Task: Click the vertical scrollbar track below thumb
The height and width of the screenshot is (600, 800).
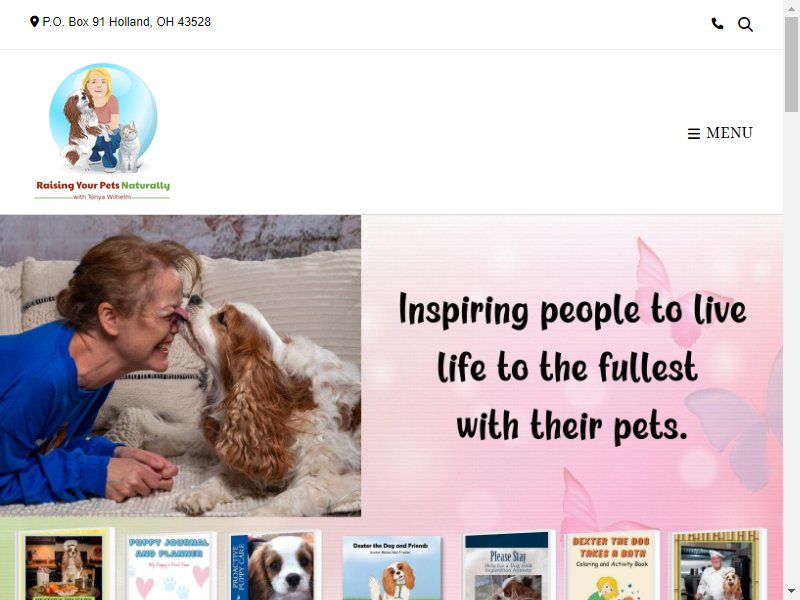Action: click(x=791, y=347)
